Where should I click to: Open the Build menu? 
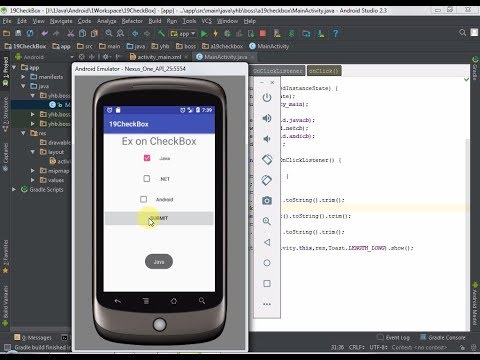155,21
